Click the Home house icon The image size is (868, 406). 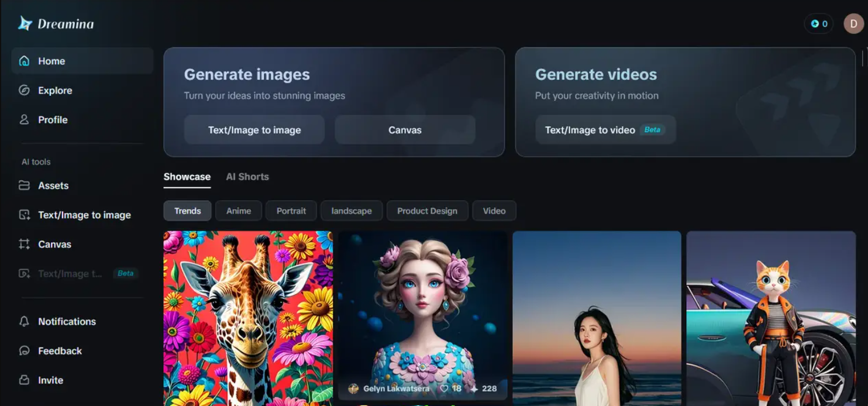point(24,61)
